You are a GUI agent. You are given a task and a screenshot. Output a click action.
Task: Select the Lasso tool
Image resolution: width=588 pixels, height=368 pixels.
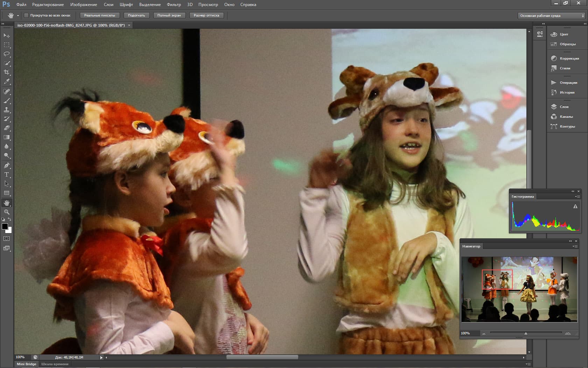[7, 54]
